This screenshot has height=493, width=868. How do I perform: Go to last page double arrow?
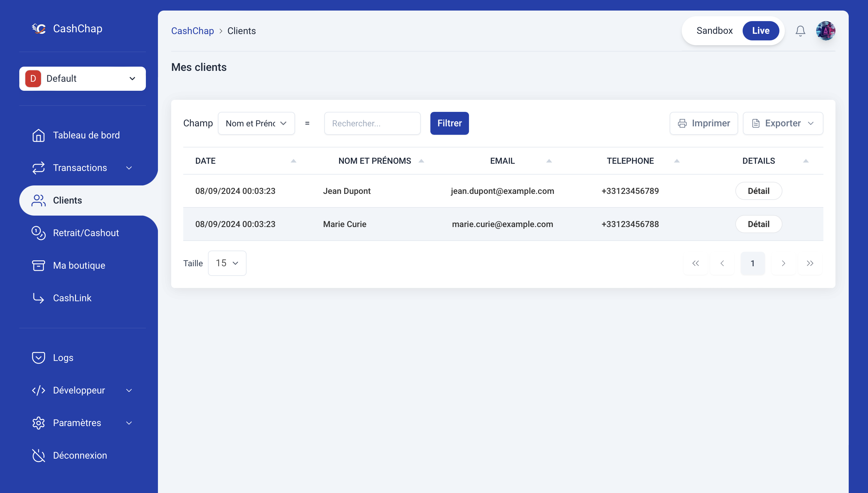tap(810, 263)
